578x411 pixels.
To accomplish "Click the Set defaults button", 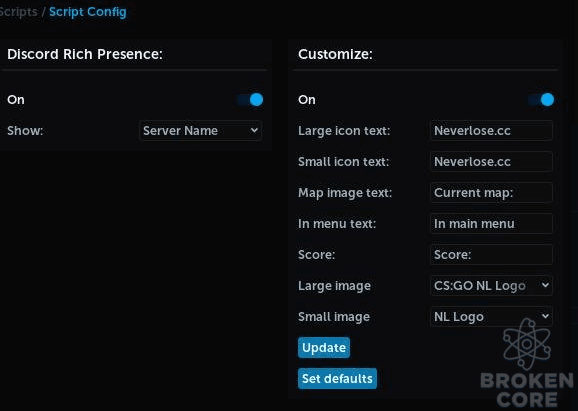I will point(337,379).
